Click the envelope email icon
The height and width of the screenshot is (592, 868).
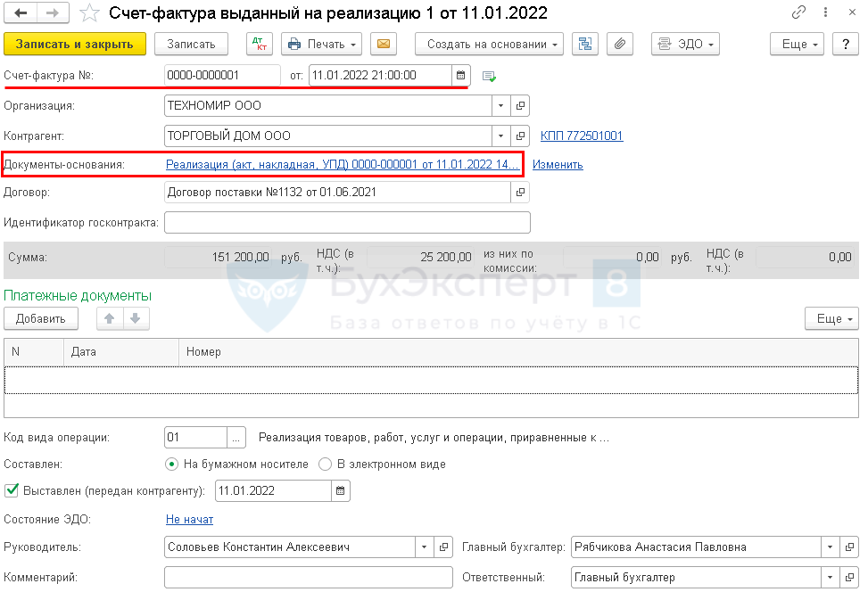point(384,45)
